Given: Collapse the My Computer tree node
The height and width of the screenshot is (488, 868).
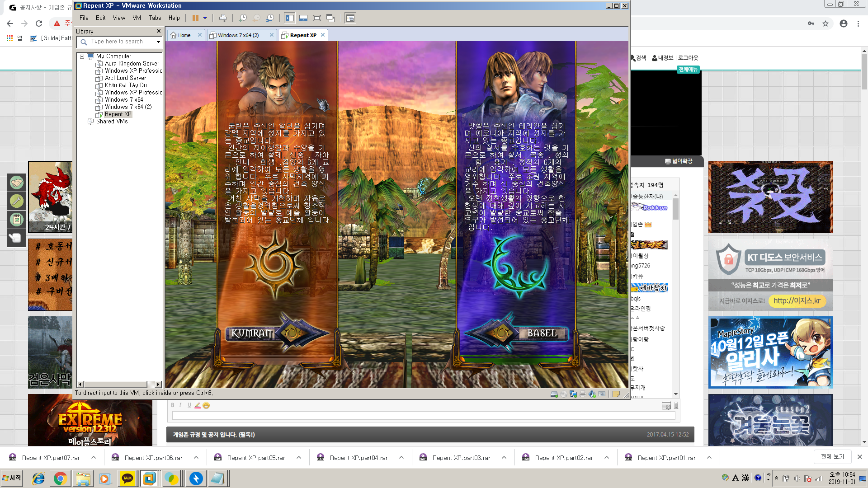Looking at the screenshot, I should [x=82, y=56].
